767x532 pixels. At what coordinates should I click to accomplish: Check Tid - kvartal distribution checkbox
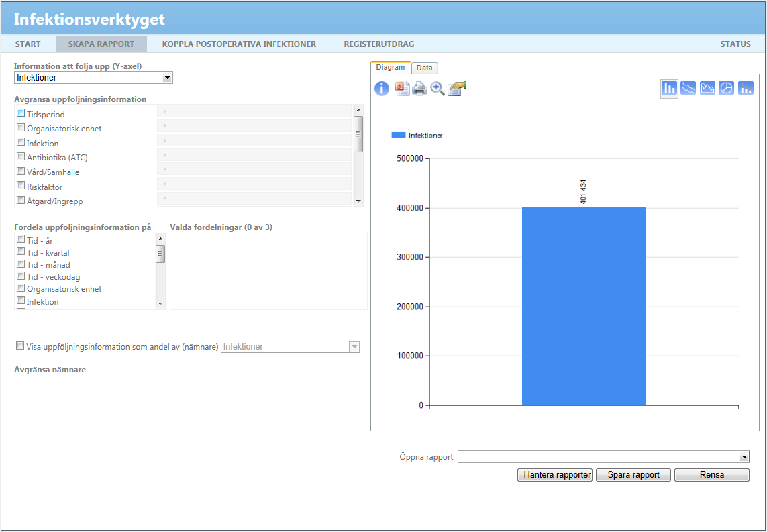click(x=21, y=252)
